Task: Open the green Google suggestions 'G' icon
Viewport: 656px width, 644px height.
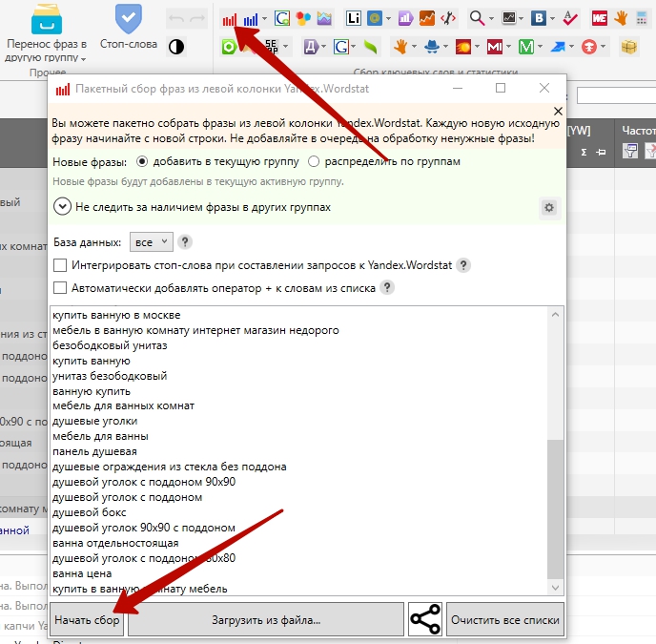Action: [282, 18]
